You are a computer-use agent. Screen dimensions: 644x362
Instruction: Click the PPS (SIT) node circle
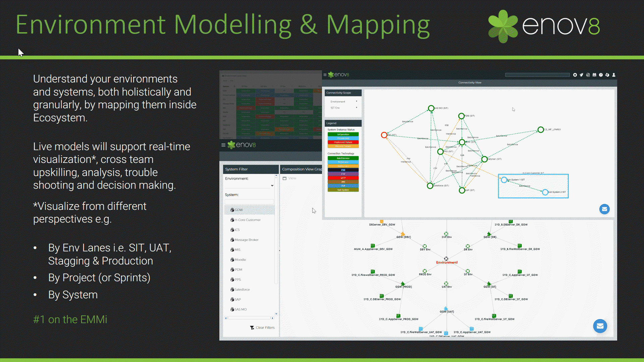(x=440, y=152)
